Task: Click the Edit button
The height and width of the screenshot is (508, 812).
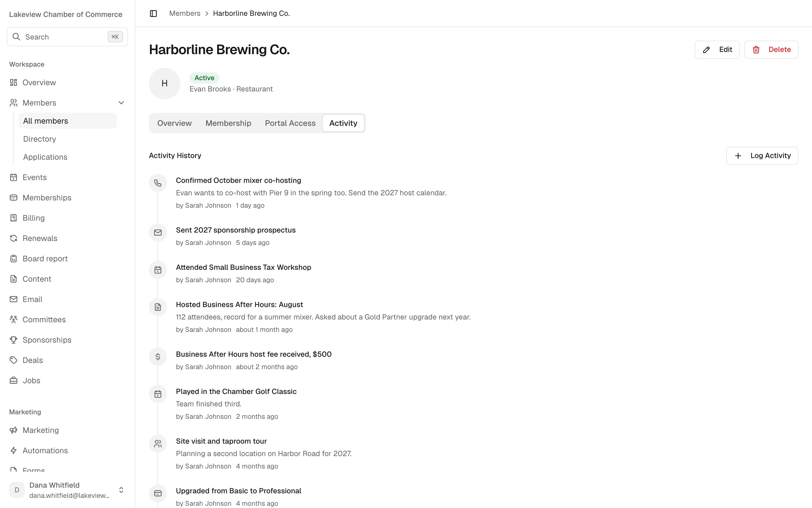Action: click(x=717, y=50)
